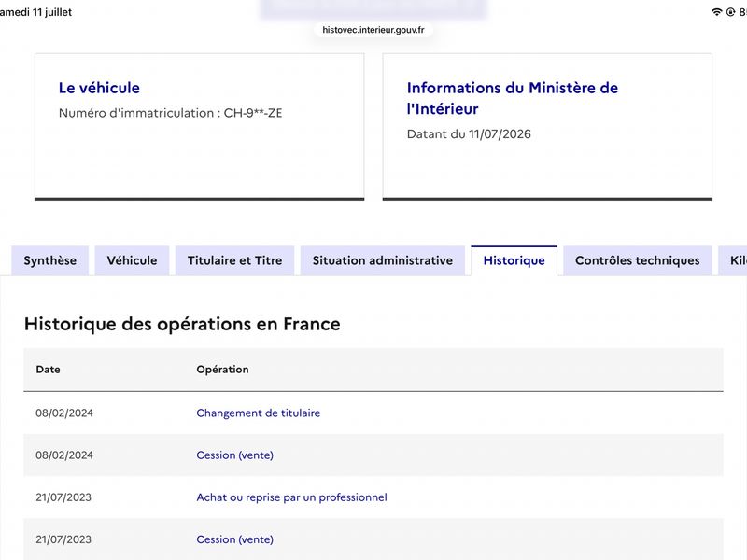747x560 pixels.
Task: Open Achat ou reprise par un professionnel
Action: 291,497
